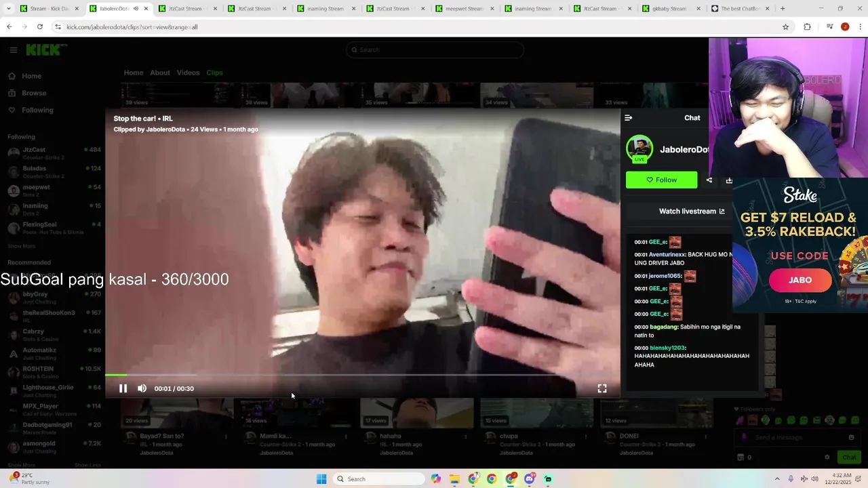The image size is (868, 488).
Task: Collapse the clip chat panel
Action: pyautogui.click(x=629, y=118)
